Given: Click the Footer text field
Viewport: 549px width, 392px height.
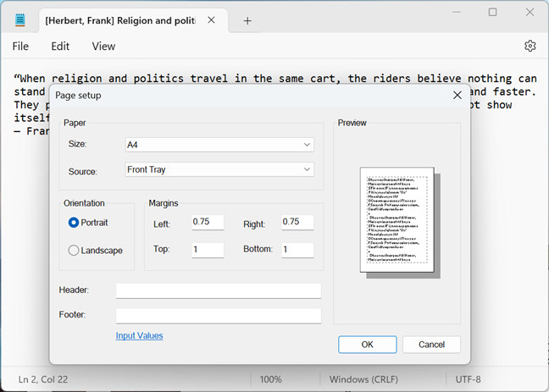Looking at the screenshot, I should coord(218,315).
